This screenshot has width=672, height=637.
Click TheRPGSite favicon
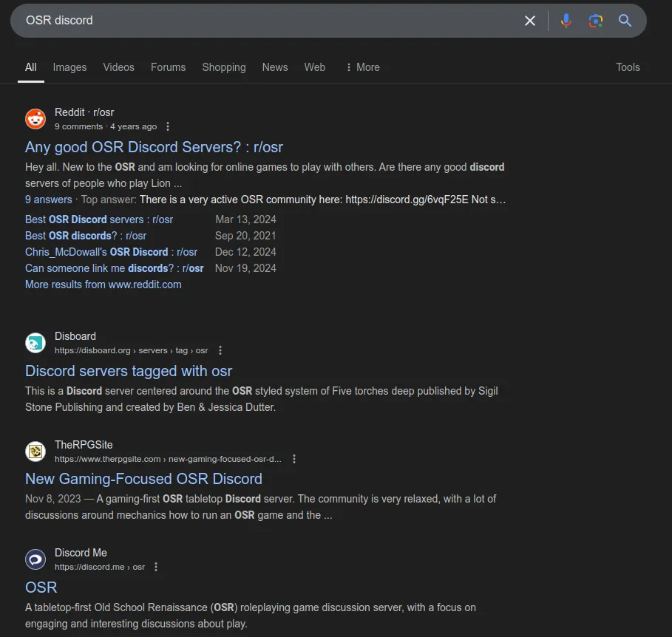[x=35, y=452]
